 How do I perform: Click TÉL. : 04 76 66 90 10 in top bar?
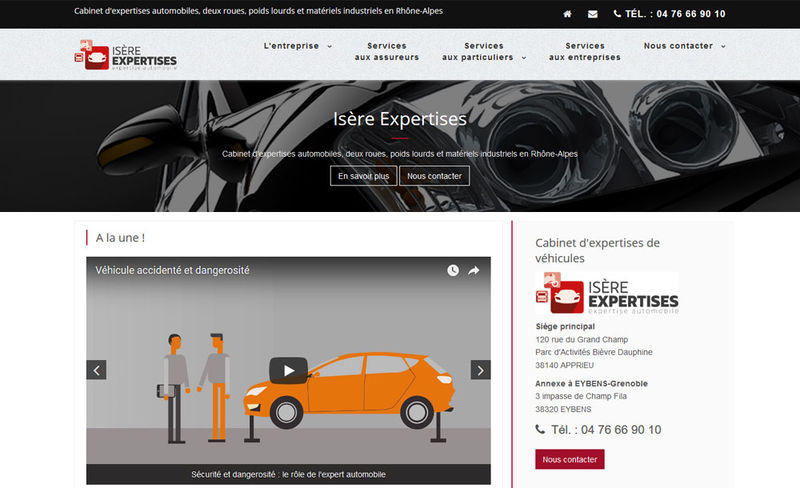click(675, 14)
